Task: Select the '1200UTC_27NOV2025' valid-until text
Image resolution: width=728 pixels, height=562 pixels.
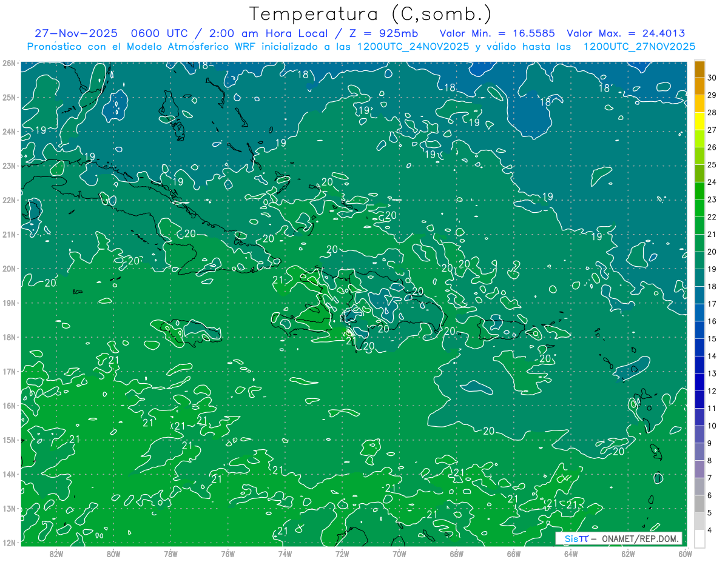Action: point(639,47)
